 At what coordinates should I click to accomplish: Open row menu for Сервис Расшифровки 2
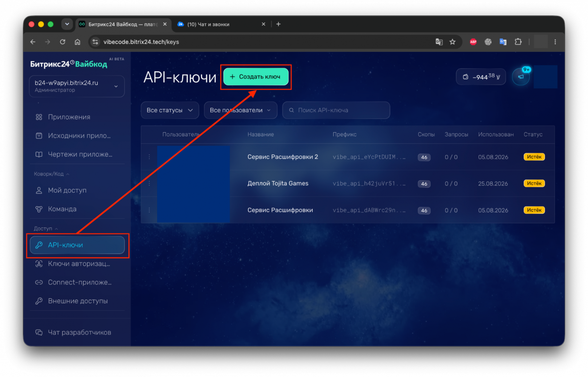point(149,157)
